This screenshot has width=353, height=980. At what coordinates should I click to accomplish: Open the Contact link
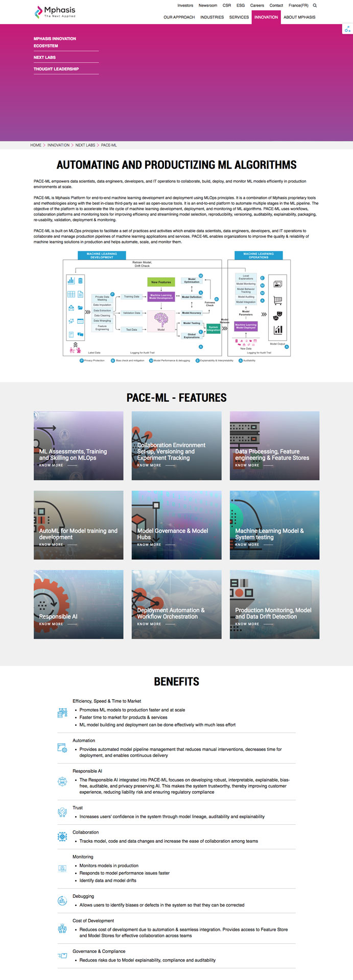click(276, 6)
